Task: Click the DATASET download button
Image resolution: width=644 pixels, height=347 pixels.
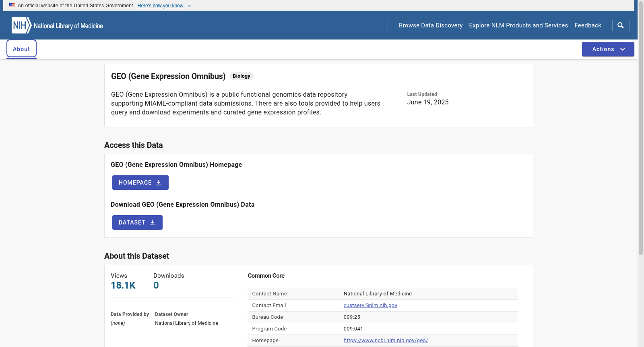Action: click(137, 222)
